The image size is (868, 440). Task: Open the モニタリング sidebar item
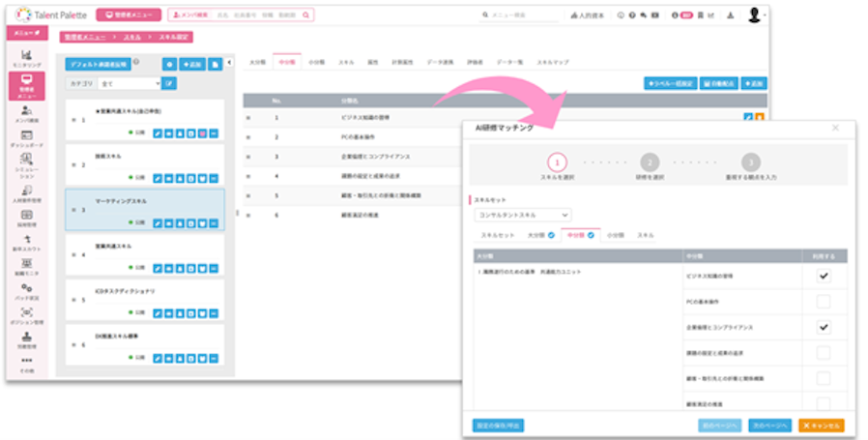(x=26, y=58)
